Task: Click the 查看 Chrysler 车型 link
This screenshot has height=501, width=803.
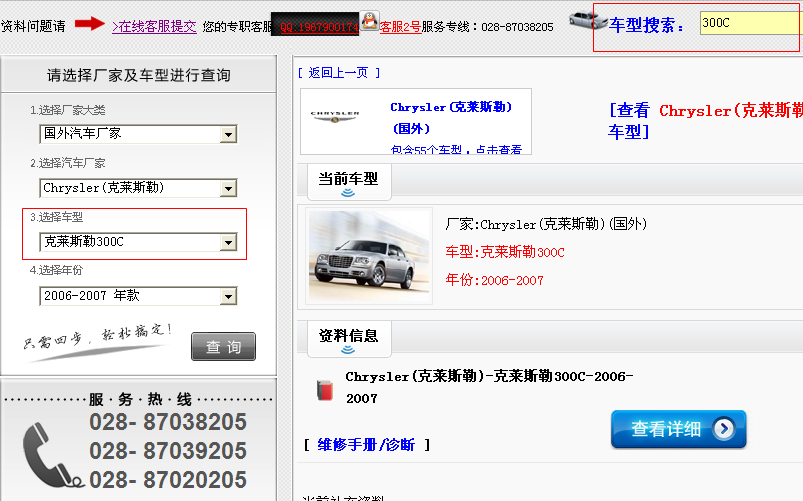Action: pos(706,121)
